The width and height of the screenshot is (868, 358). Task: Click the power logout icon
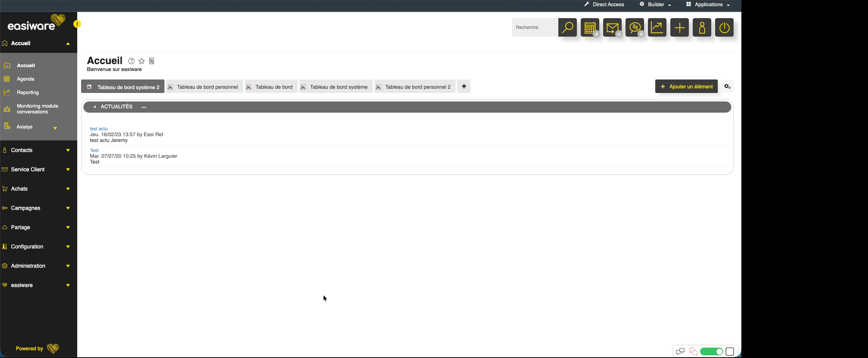pos(724,27)
